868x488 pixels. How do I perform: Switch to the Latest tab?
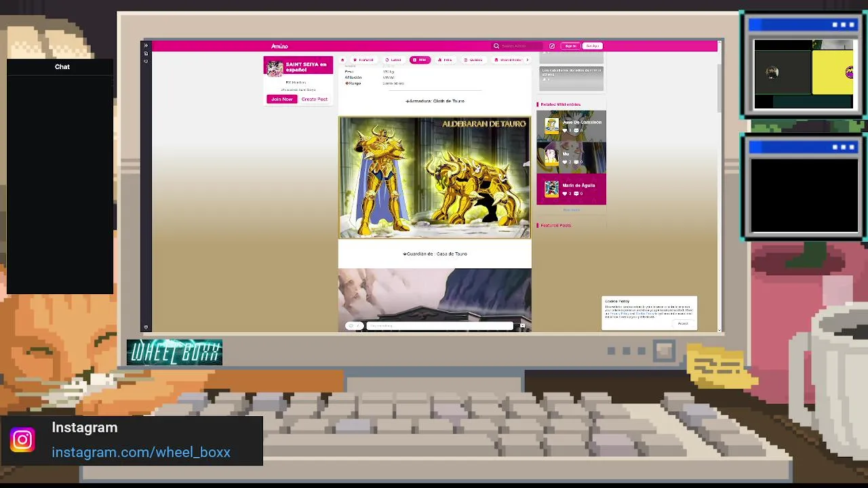point(393,60)
